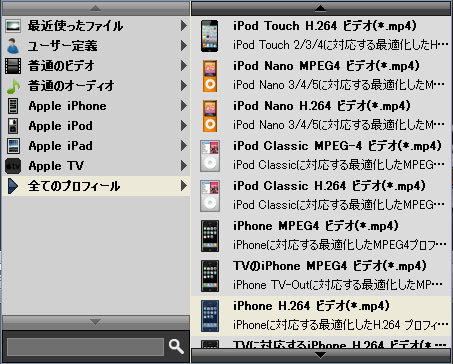Click the 最近使ったファイル monitor icon
The height and width of the screenshot is (364, 453).
coord(13,26)
